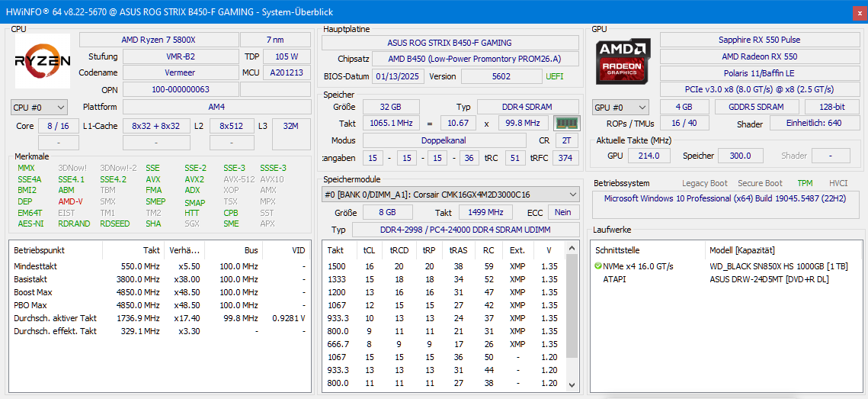The image size is (868, 399).
Task: Expand the memory module bank dropdown
Action: tap(450, 195)
